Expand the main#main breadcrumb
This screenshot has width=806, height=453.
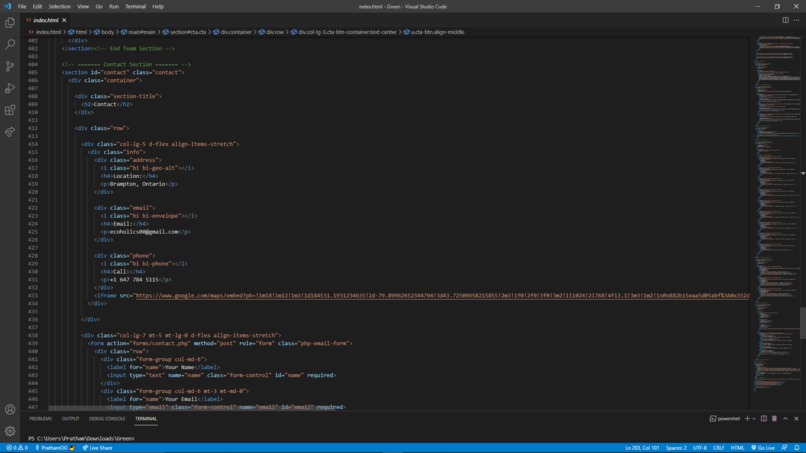[x=142, y=32]
